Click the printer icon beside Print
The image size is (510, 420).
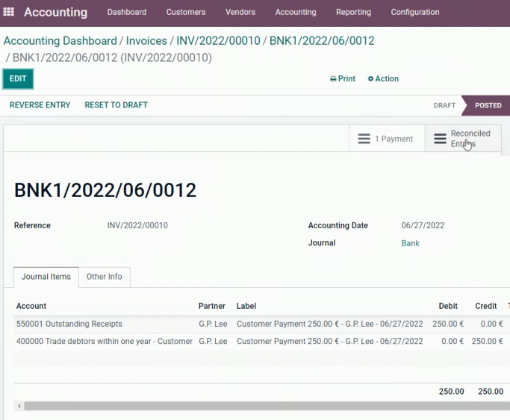click(333, 79)
